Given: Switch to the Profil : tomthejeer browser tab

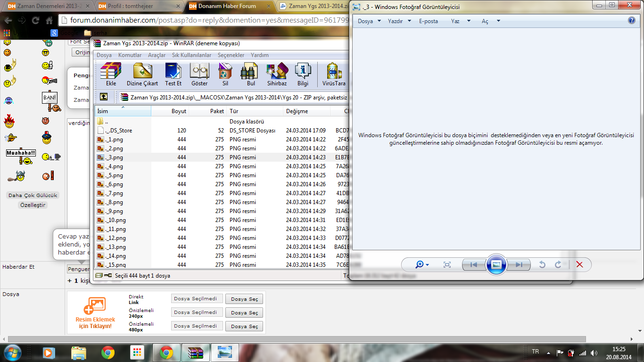Looking at the screenshot, I should click(136, 7).
